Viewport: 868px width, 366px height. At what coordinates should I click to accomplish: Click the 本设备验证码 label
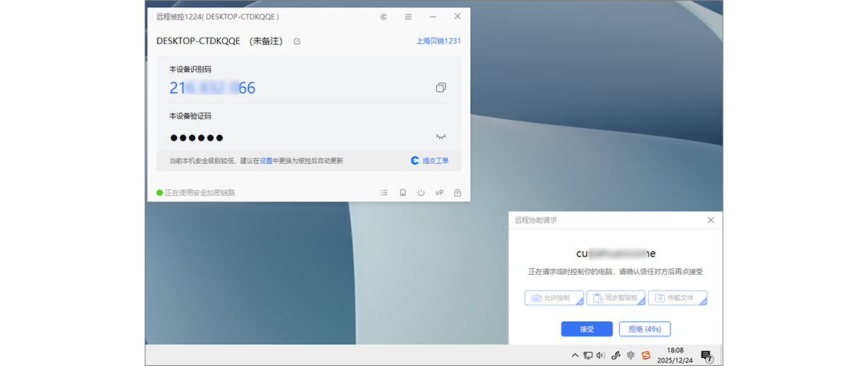tap(190, 116)
